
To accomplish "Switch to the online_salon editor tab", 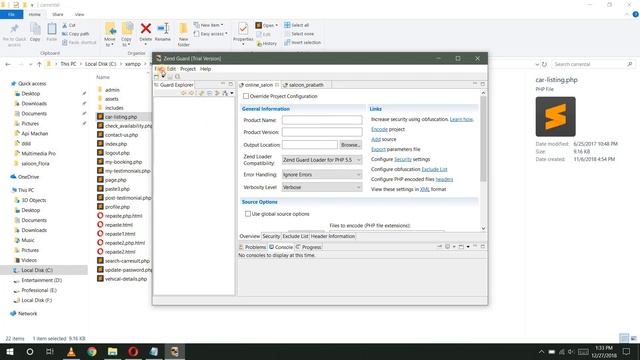I will click(259, 85).
